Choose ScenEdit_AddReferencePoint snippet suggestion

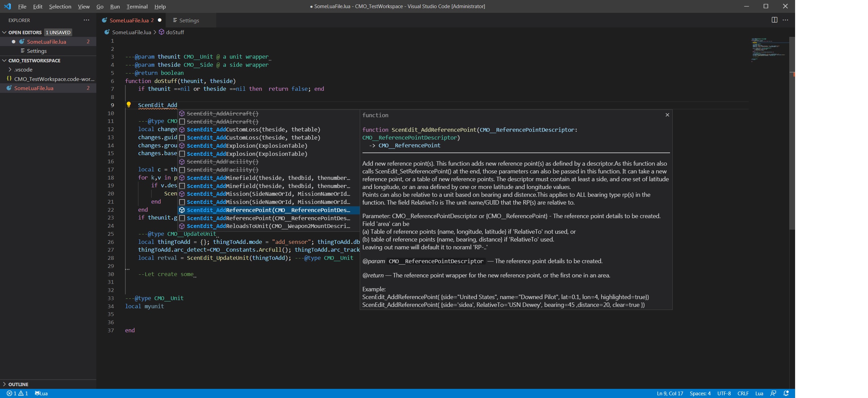click(x=269, y=218)
